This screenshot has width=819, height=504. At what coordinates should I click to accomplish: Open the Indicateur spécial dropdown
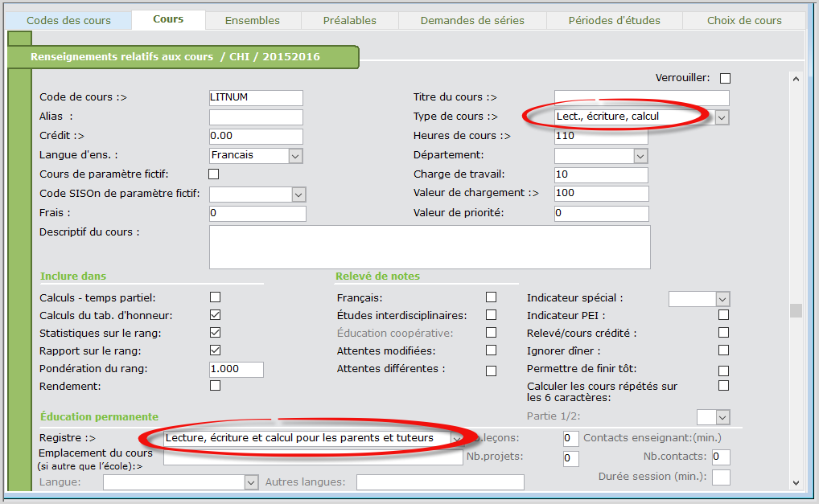pyautogui.click(x=722, y=299)
